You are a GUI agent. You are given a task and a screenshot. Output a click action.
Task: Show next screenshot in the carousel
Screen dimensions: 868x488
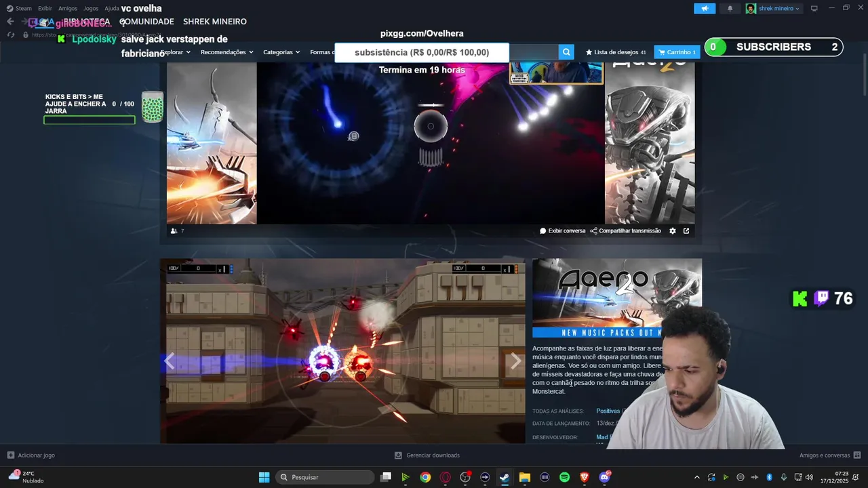515,361
